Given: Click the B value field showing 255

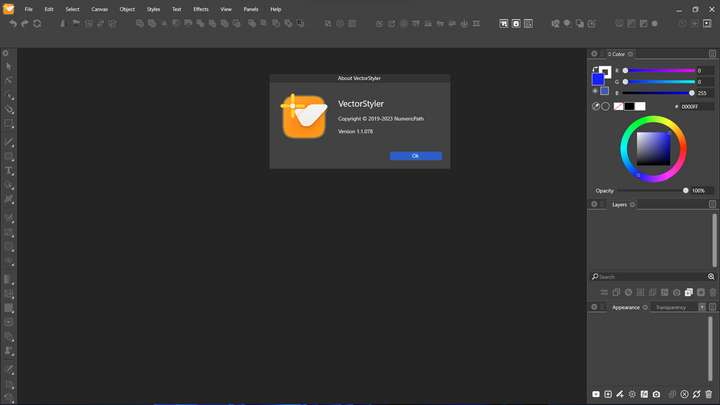Looking at the screenshot, I should pos(705,93).
